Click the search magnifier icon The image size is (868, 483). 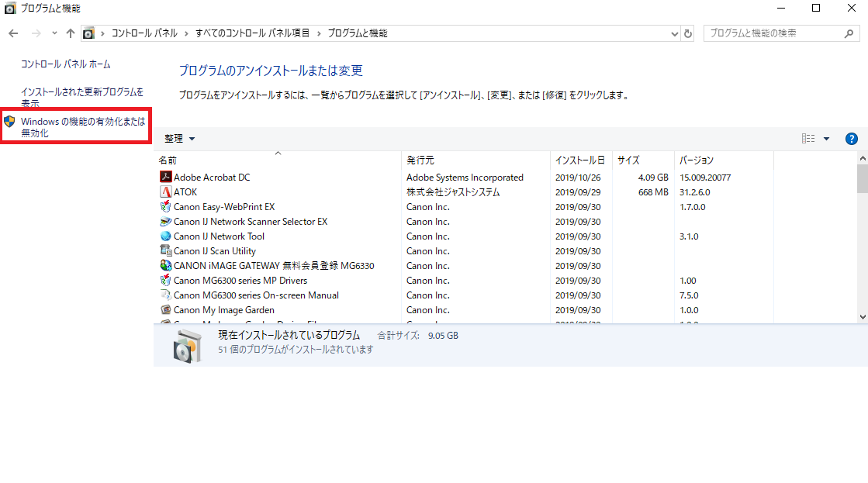click(x=849, y=34)
